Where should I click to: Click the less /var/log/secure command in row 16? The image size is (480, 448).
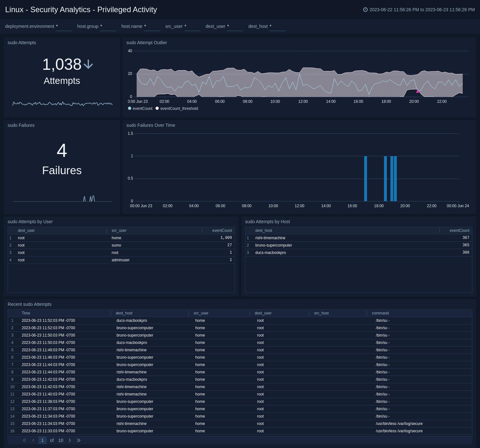399,431
